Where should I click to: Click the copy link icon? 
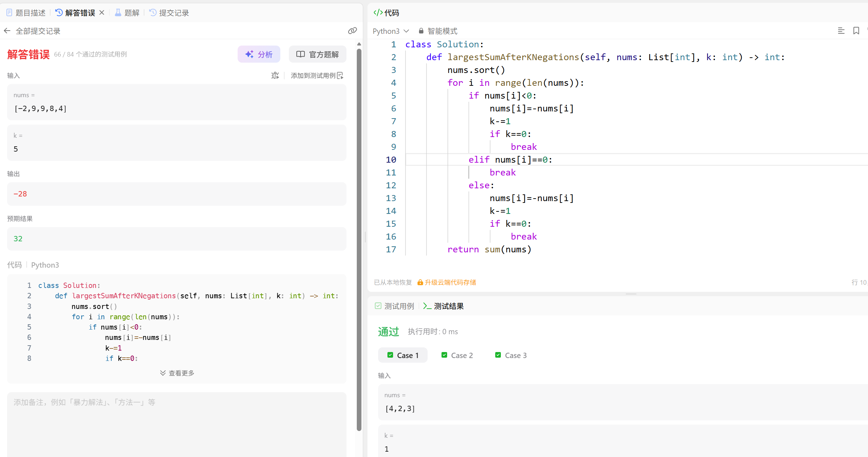352,31
